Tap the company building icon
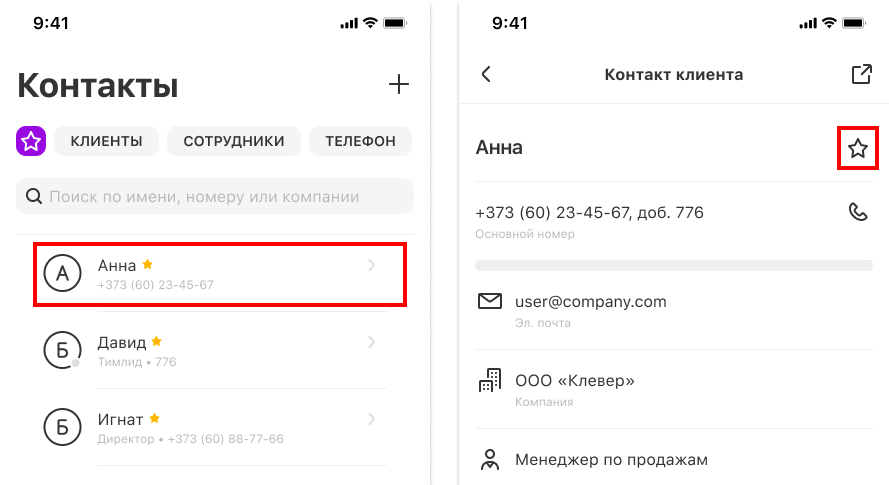The width and height of the screenshot is (889, 485). 490,381
